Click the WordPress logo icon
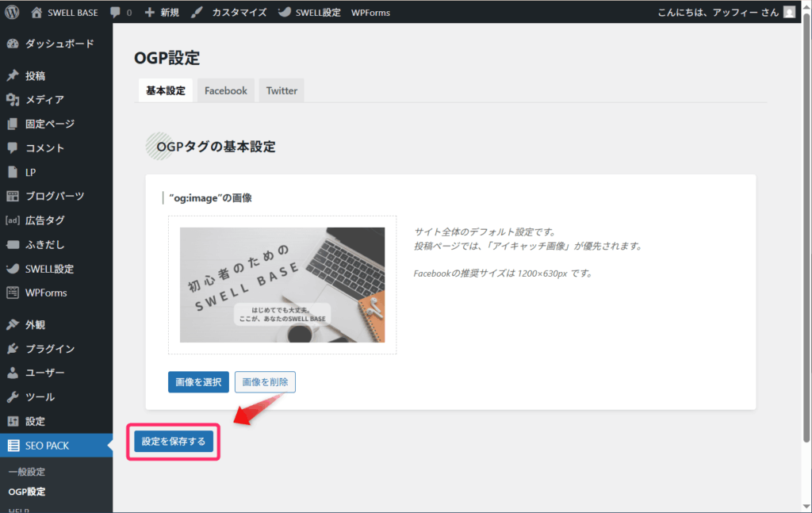The image size is (812, 513). [x=12, y=12]
